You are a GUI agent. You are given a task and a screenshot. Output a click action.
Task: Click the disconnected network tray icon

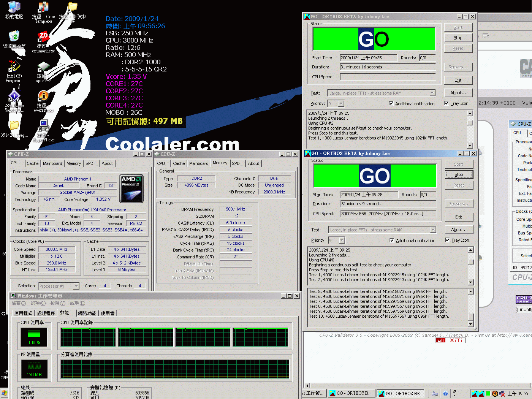point(502,393)
